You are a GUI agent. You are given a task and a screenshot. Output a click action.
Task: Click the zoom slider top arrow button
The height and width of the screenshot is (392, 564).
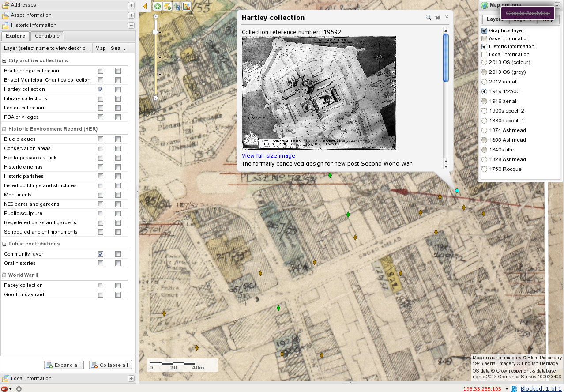click(155, 16)
